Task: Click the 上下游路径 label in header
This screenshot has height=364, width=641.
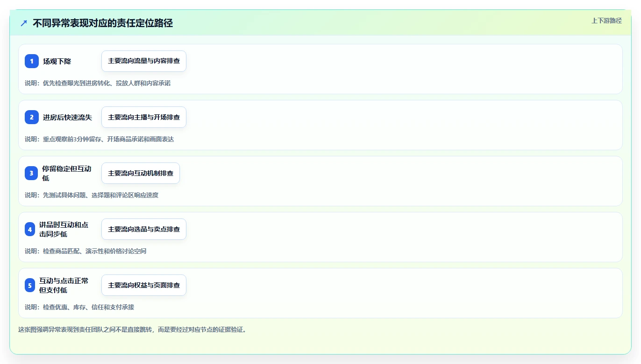Action: (606, 21)
